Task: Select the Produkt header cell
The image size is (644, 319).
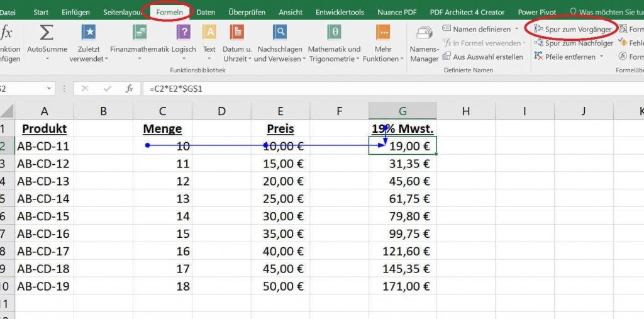Action: (x=45, y=128)
